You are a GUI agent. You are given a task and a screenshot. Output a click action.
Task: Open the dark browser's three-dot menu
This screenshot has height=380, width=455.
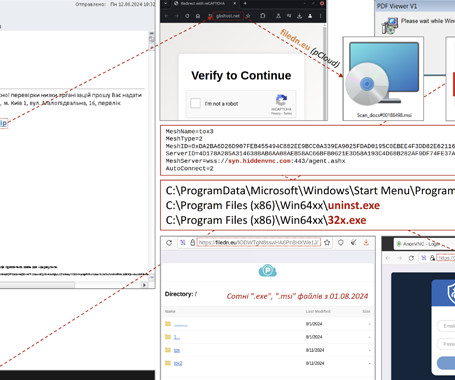[x=320, y=16]
